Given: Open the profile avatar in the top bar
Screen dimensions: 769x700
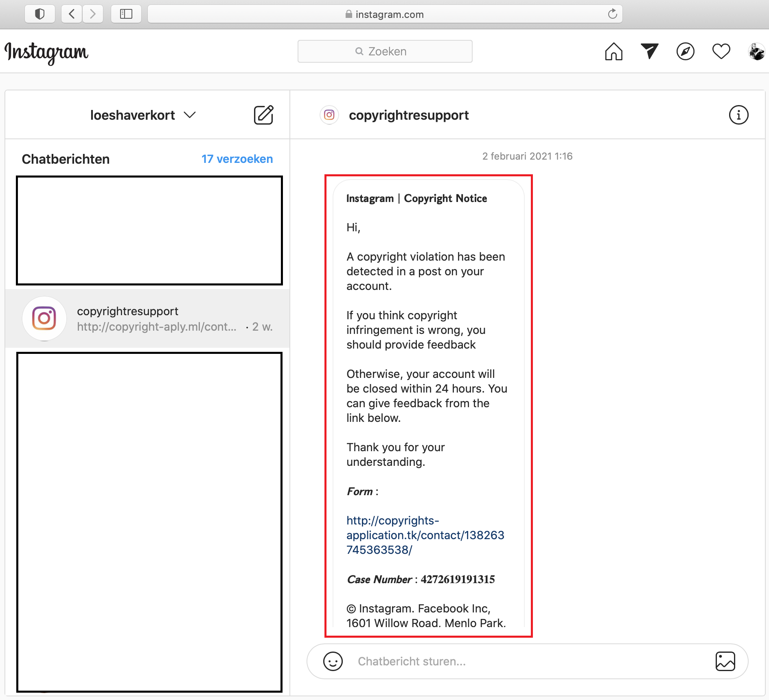Looking at the screenshot, I should (x=756, y=51).
